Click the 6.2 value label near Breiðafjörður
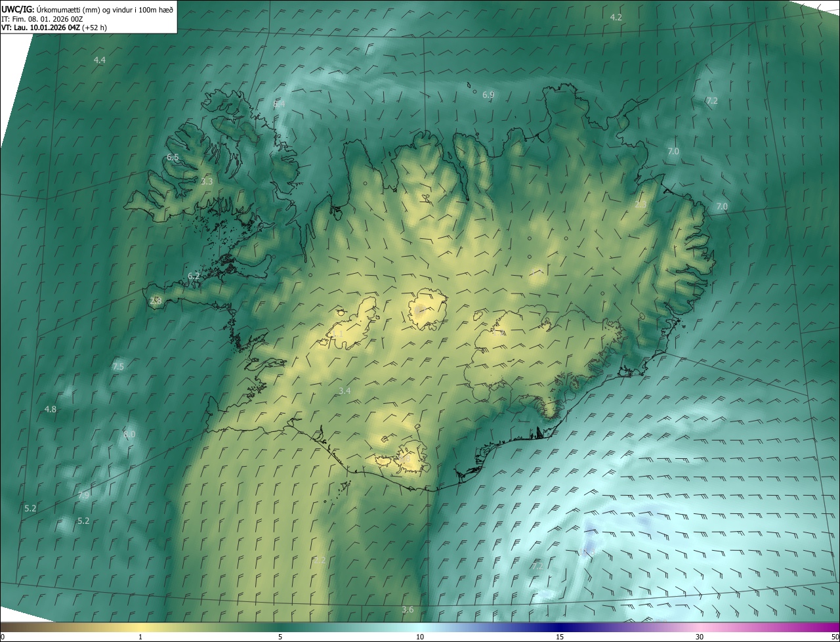This screenshot has width=840, height=642. (194, 276)
